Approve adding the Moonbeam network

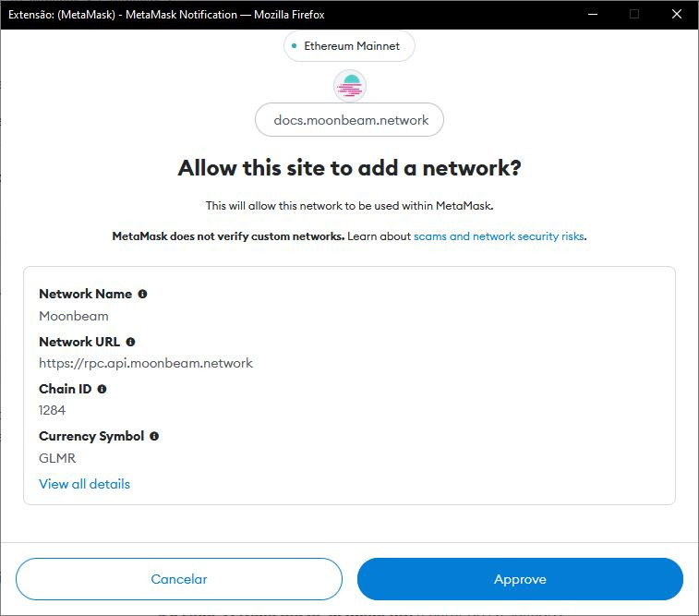[520, 579]
